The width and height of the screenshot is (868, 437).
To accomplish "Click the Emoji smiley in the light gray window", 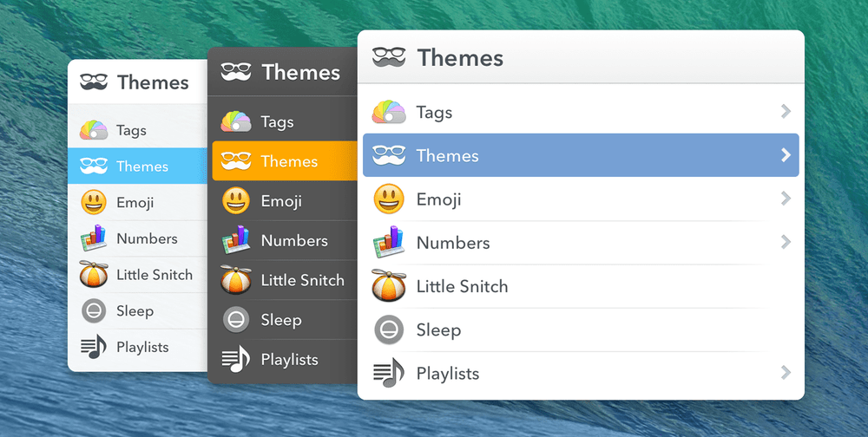I will click(94, 202).
